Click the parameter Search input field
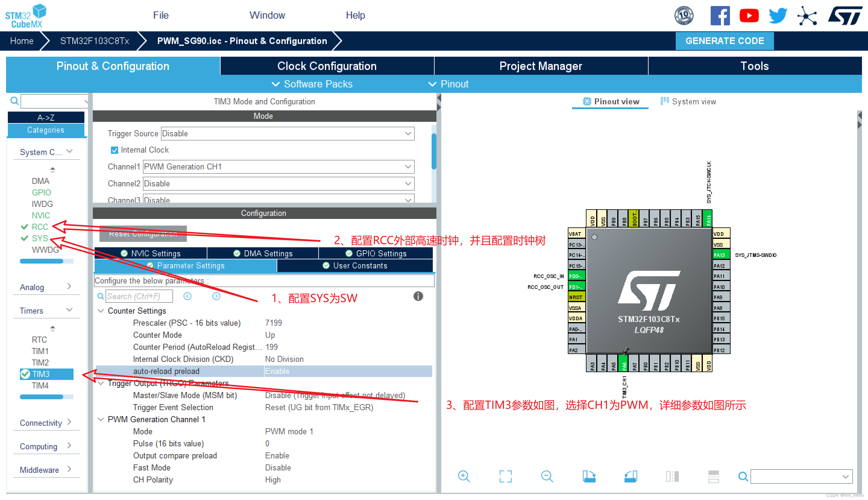 coord(139,296)
